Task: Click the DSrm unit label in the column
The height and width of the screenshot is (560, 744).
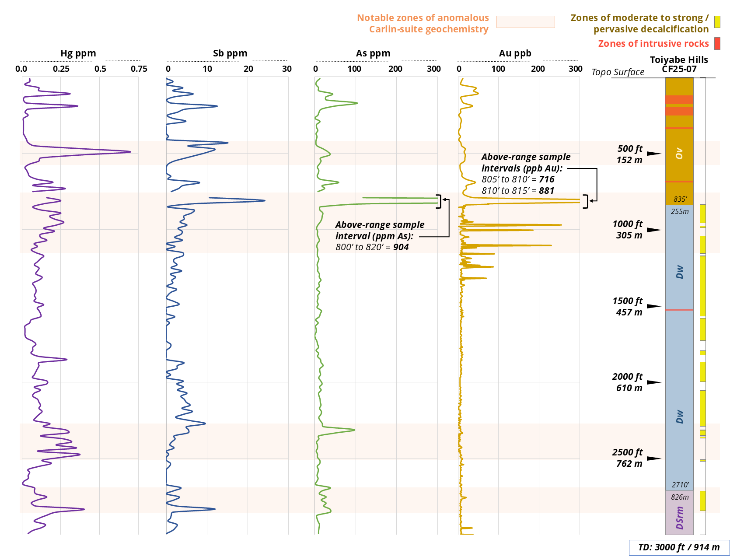Action: pyautogui.click(x=679, y=518)
